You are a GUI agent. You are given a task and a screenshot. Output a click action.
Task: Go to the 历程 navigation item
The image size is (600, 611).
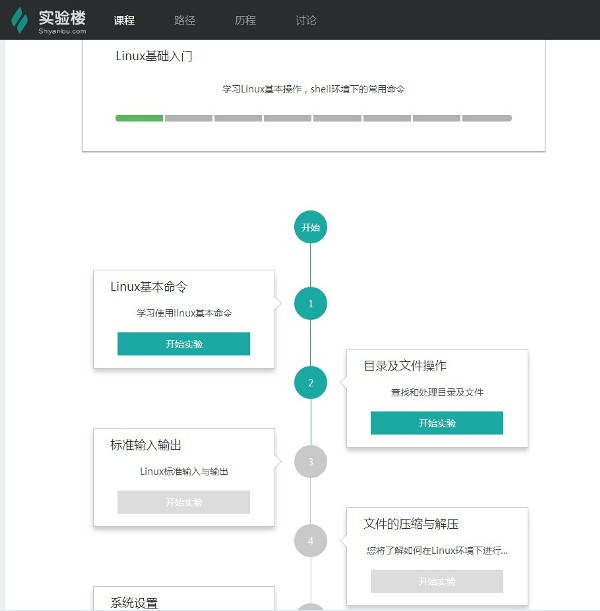click(x=245, y=20)
